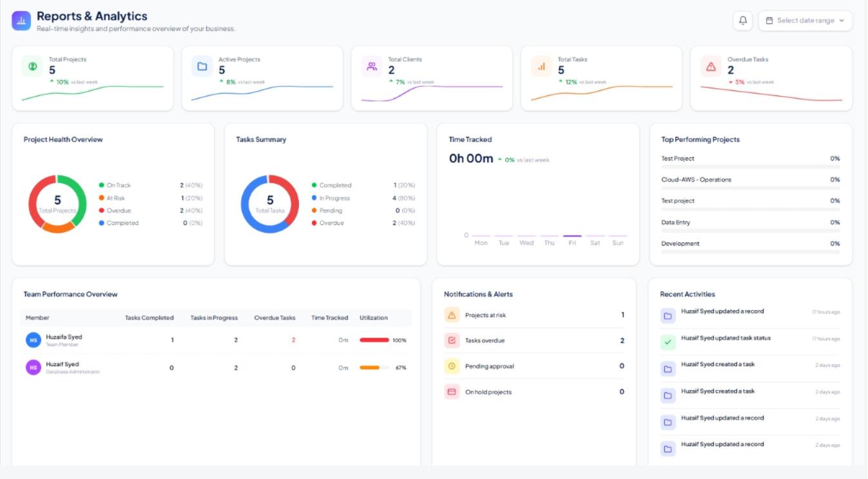Image resolution: width=868 pixels, height=479 pixels.
Task: Sort by Utilization column header
Action: (374, 318)
